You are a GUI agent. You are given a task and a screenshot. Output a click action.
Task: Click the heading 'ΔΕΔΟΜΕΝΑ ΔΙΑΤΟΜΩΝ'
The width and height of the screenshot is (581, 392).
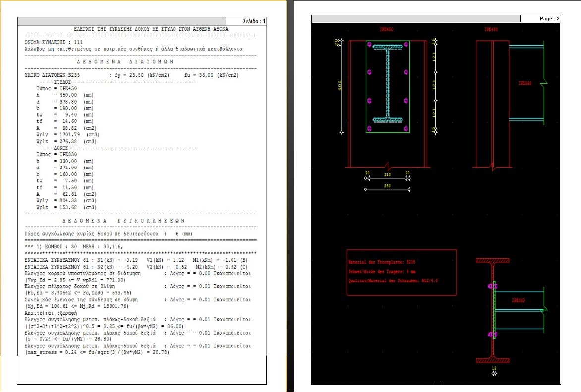click(125, 62)
